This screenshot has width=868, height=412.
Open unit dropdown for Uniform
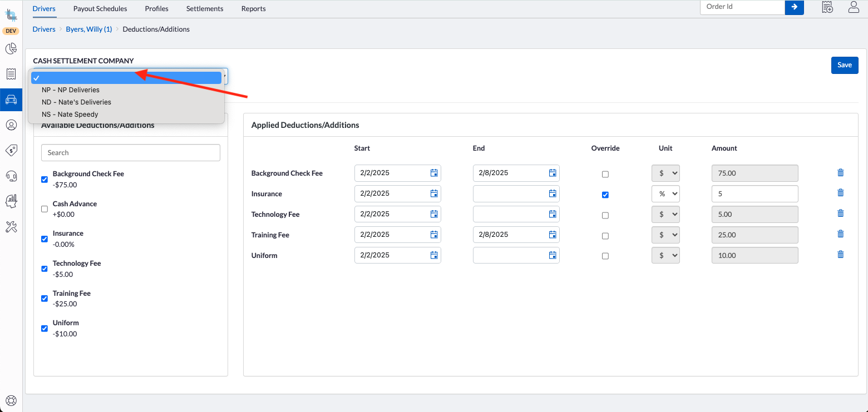coord(665,255)
